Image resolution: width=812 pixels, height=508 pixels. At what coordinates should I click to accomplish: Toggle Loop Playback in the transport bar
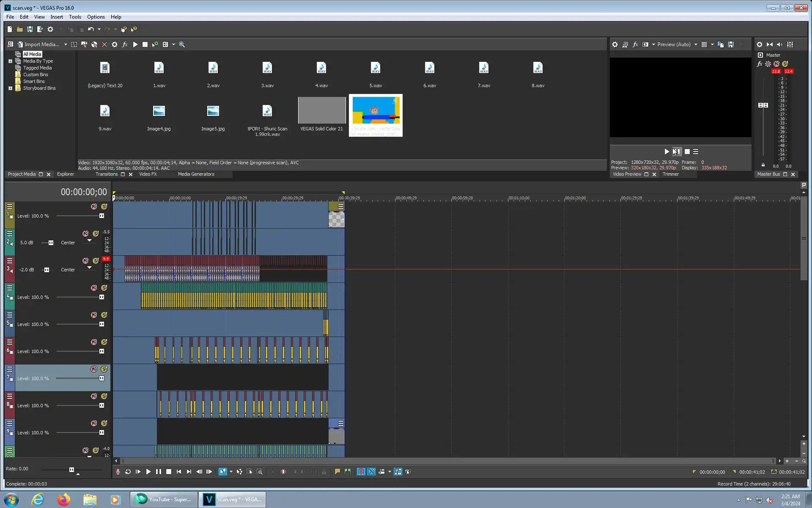pyautogui.click(x=128, y=472)
